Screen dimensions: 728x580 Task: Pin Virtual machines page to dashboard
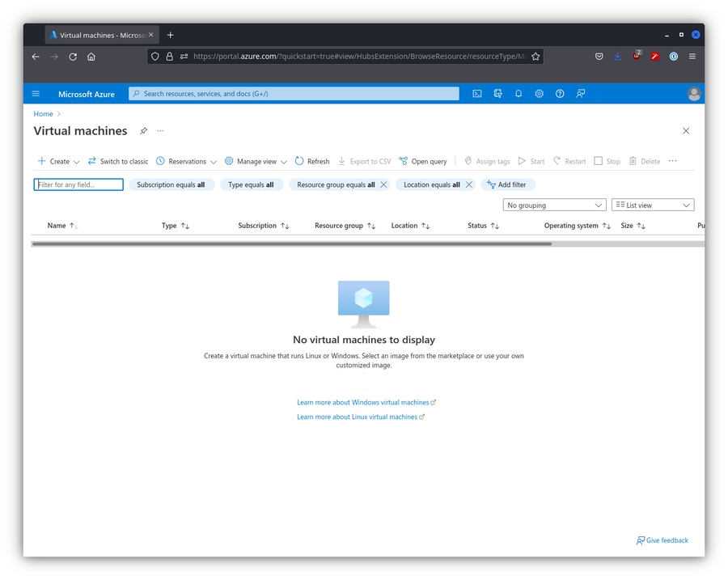pos(144,131)
